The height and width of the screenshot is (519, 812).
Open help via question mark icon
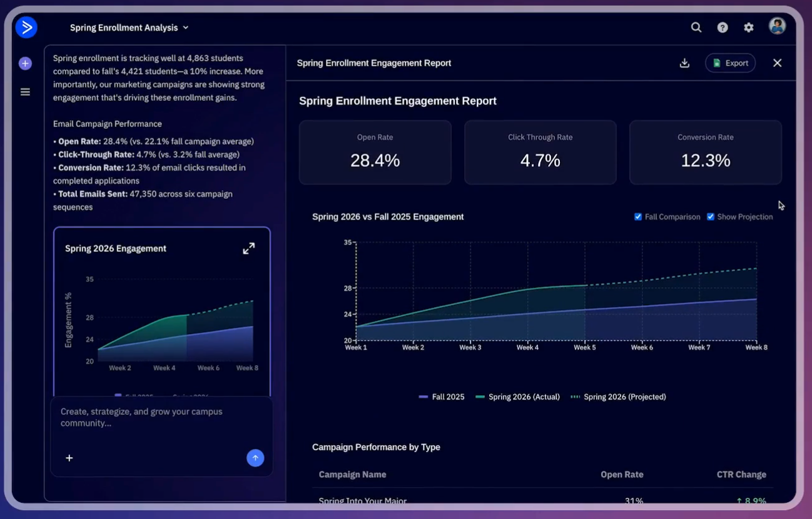point(722,28)
